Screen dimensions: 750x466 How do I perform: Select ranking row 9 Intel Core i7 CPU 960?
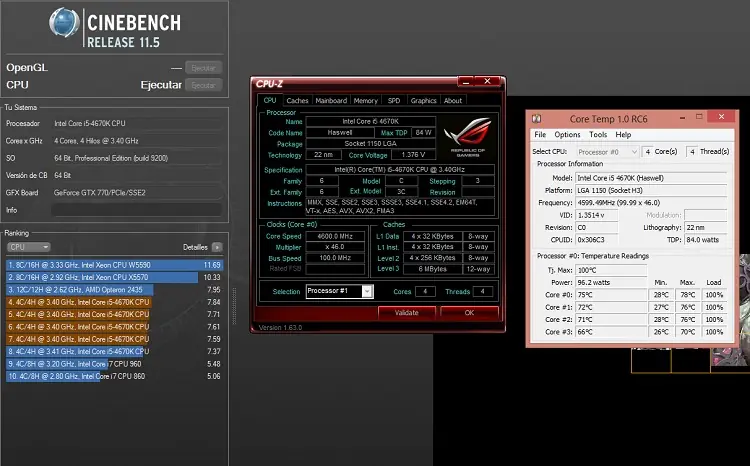point(114,364)
